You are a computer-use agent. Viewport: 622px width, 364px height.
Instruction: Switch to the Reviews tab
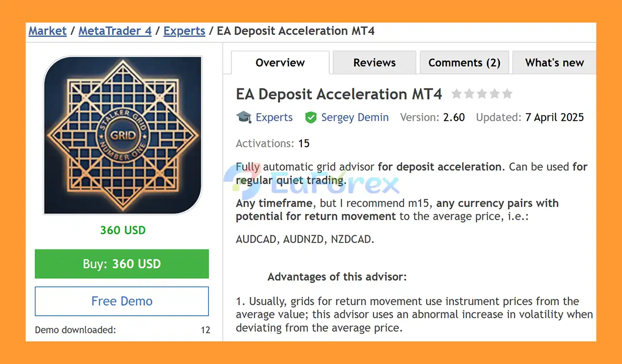tap(374, 63)
